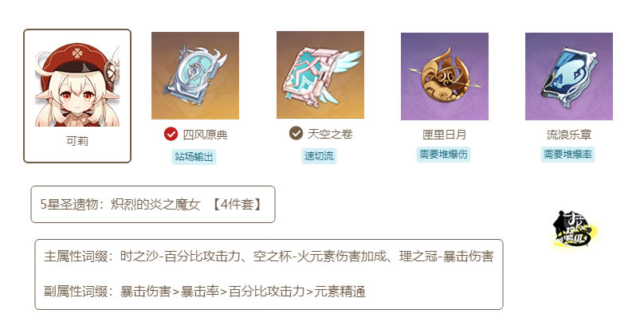Click the 主属性词缀 main stats line

[x=269, y=257]
